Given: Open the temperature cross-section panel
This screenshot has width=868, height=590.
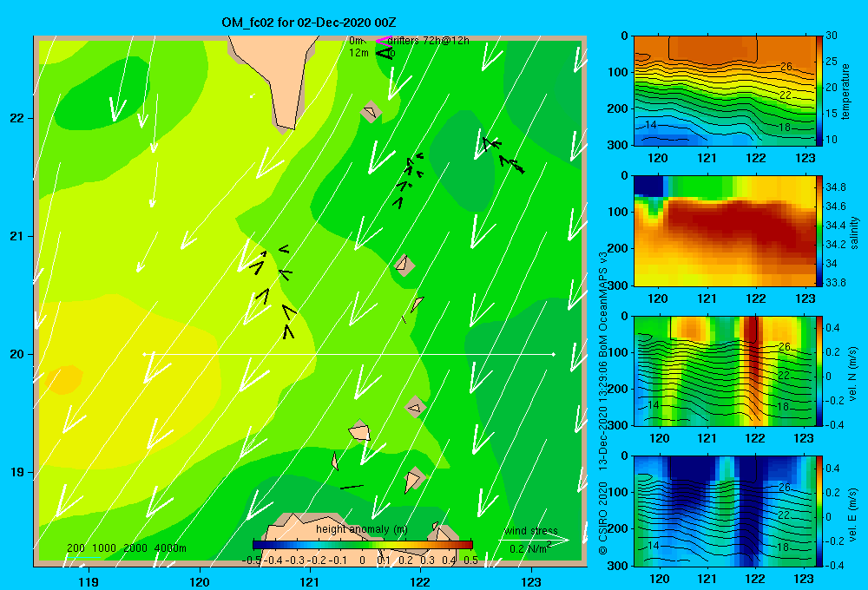Looking at the screenshot, I should [x=724, y=91].
